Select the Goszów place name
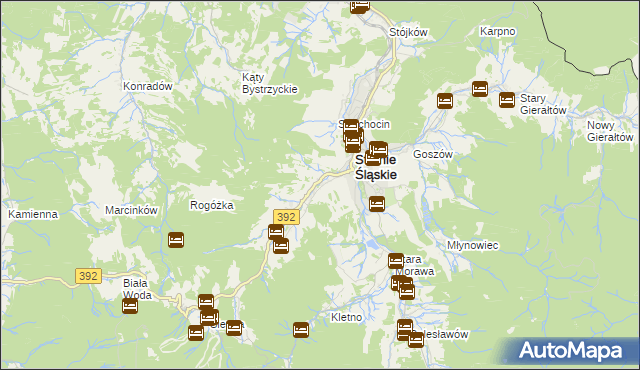 click(x=433, y=154)
